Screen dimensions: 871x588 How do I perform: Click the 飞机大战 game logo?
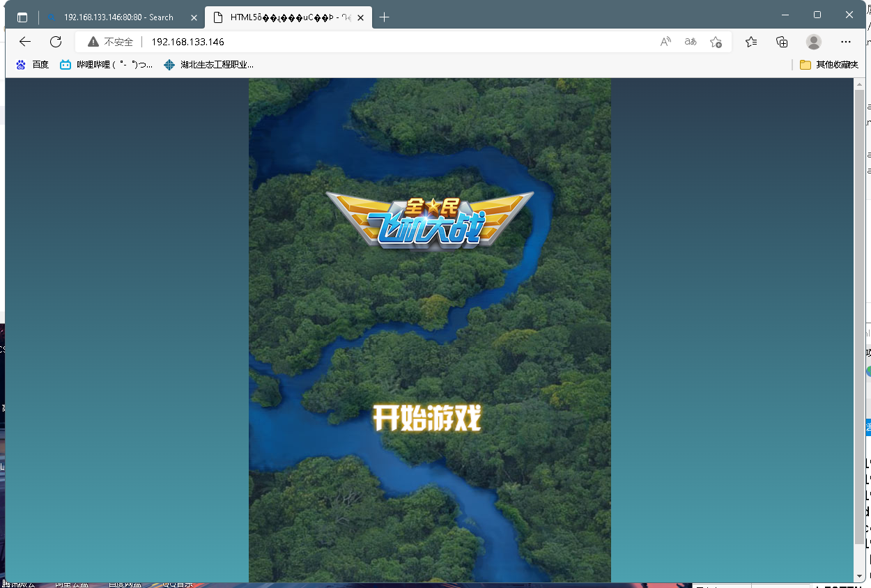[429, 220]
